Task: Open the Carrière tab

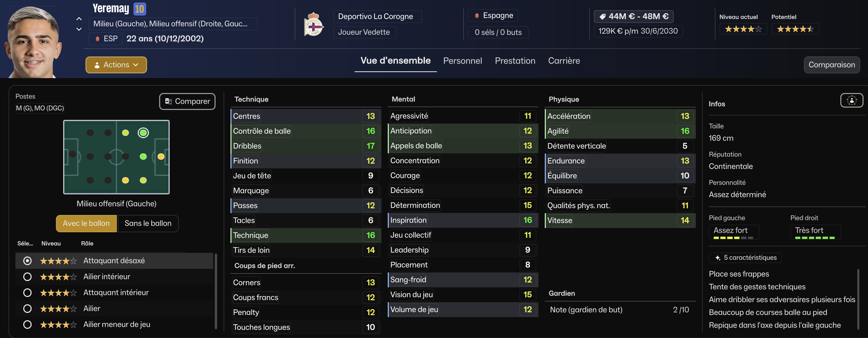Action: coord(564,61)
